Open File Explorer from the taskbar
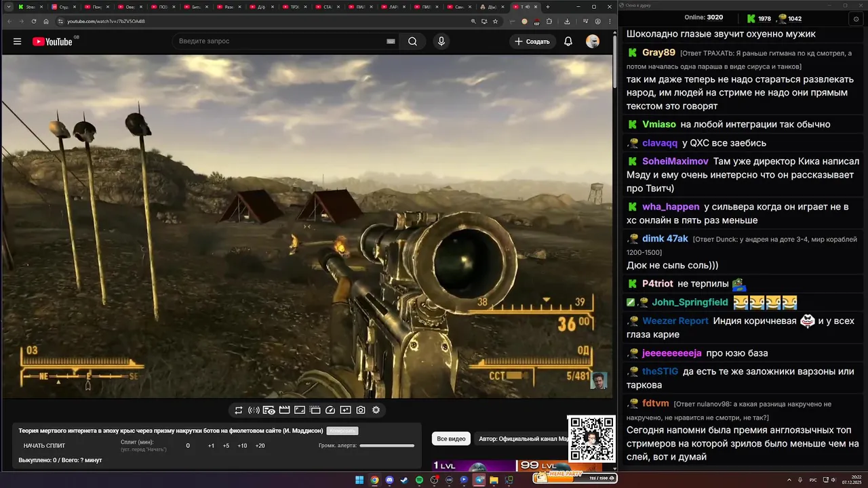 click(x=494, y=480)
